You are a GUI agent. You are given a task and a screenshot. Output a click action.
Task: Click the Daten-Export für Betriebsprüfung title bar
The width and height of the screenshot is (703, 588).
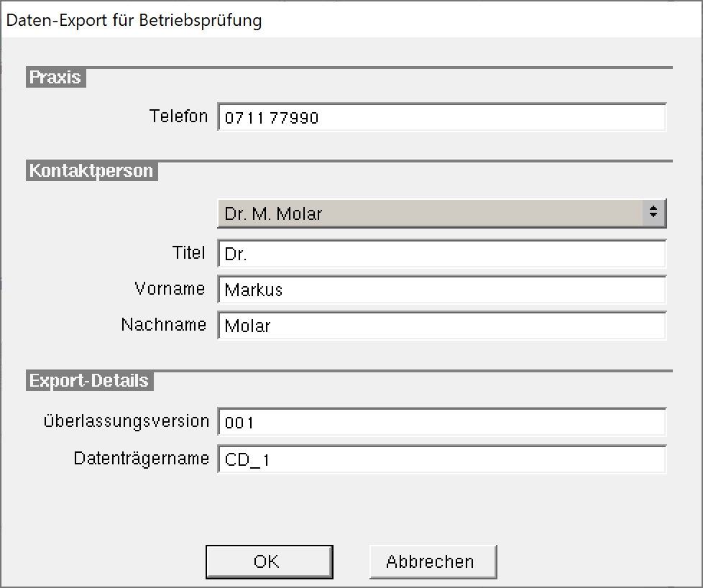pyautogui.click(x=351, y=19)
